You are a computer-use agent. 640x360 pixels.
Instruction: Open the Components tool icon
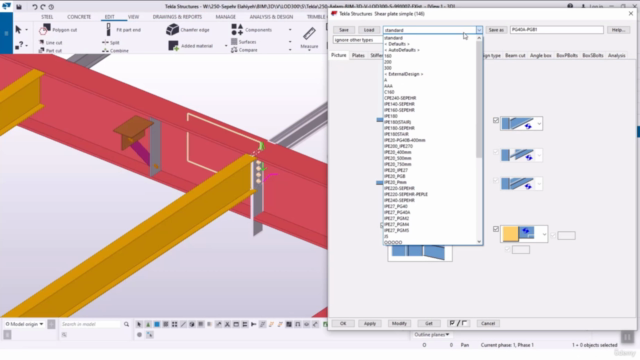(x=237, y=29)
